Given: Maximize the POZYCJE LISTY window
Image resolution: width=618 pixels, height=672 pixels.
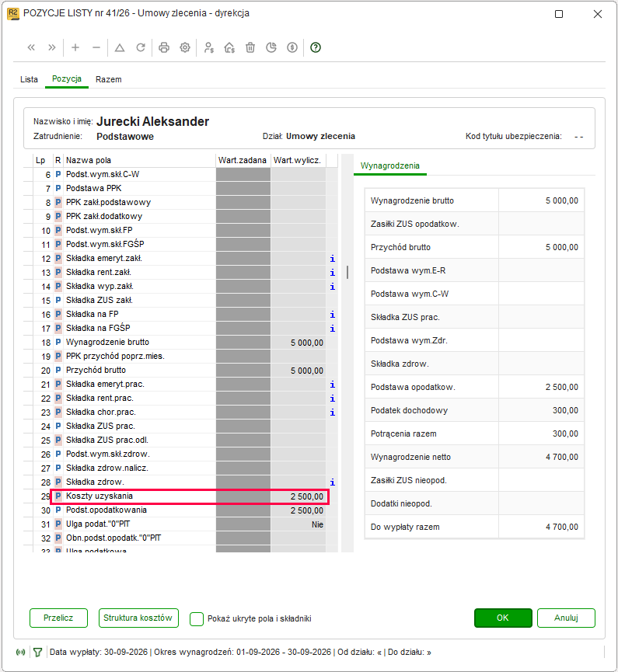Looking at the screenshot, I should tap(559, 14).
